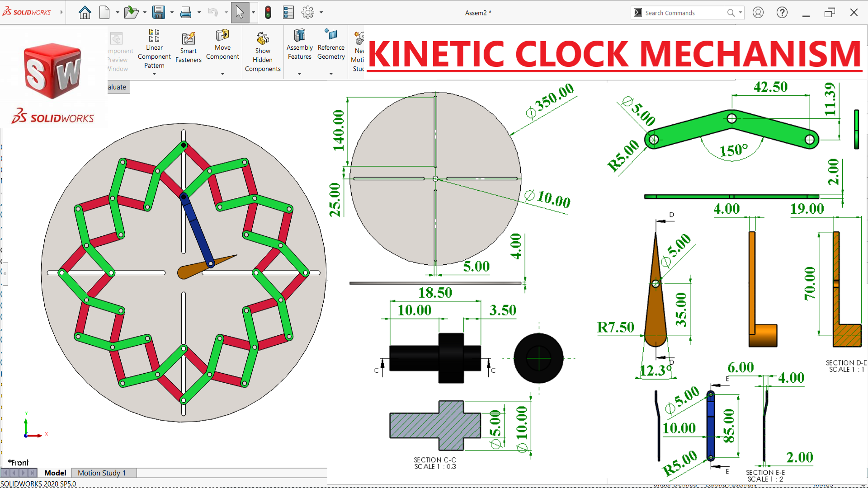Click Smart Fasteners tool
Screen dimensions: 868x488
[189, 48]
